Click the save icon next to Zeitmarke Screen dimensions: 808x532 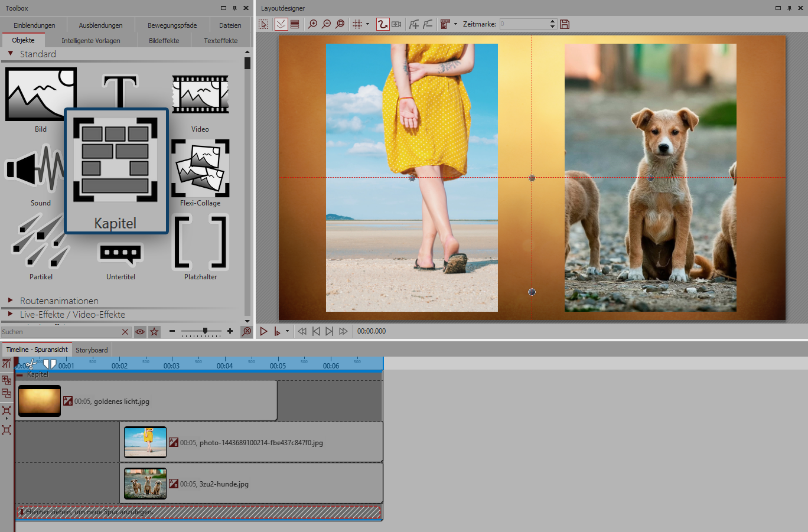pyautogui.click(x=565, y=24)
